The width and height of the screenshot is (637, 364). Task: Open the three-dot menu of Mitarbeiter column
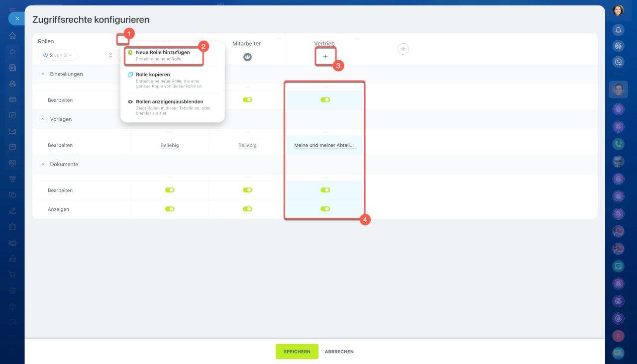point(279,38)
